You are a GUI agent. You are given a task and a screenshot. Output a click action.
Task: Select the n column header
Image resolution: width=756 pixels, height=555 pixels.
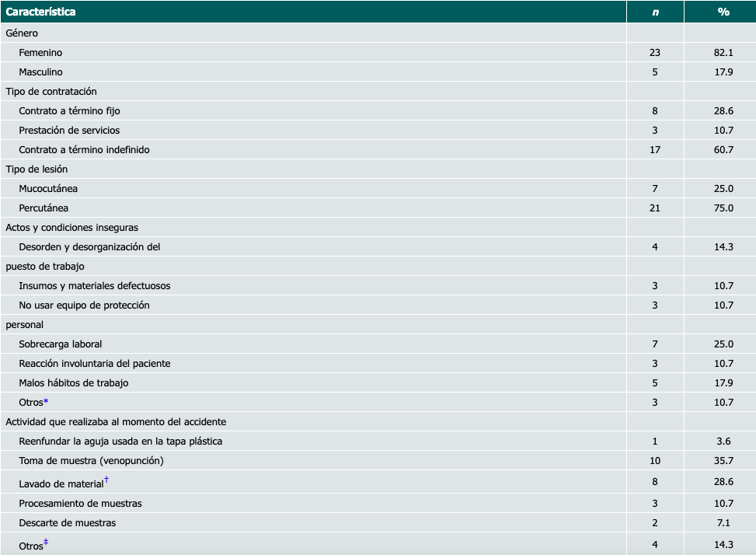click(x=655, y=12)
